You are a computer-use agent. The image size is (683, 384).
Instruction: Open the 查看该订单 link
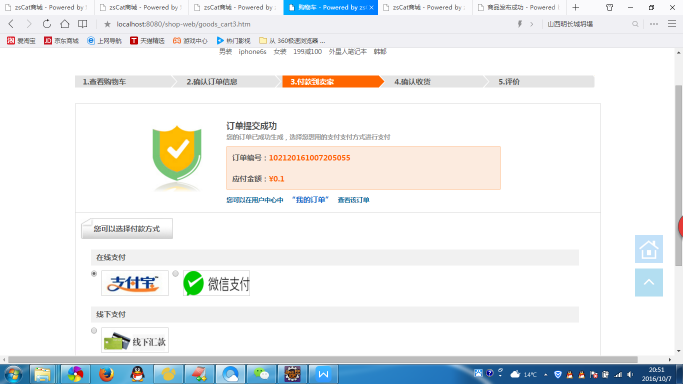[353, 200]
